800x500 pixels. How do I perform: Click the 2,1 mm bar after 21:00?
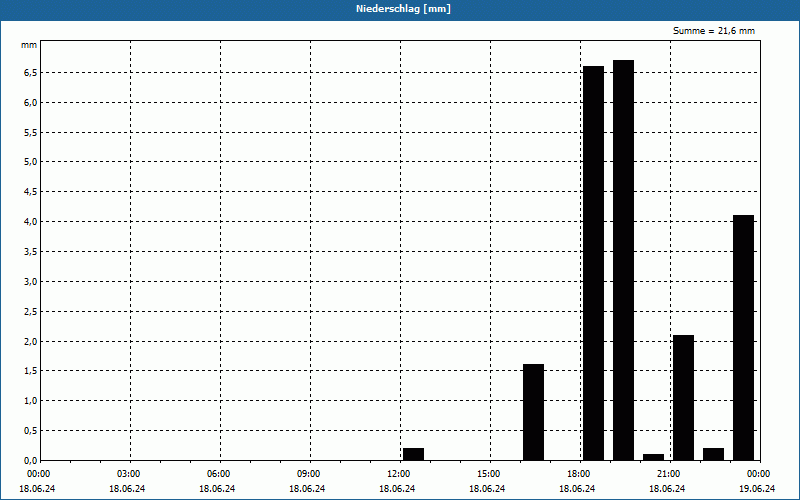pos(683,397)
